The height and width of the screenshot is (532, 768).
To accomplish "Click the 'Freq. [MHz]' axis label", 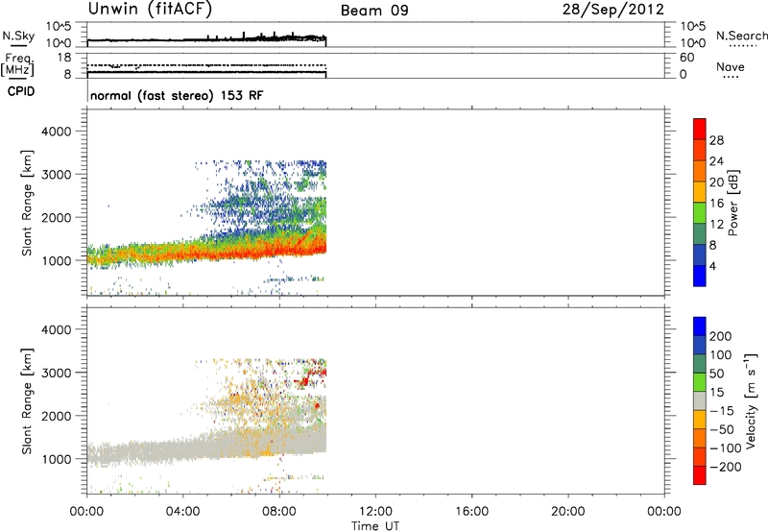I will 17,65.
